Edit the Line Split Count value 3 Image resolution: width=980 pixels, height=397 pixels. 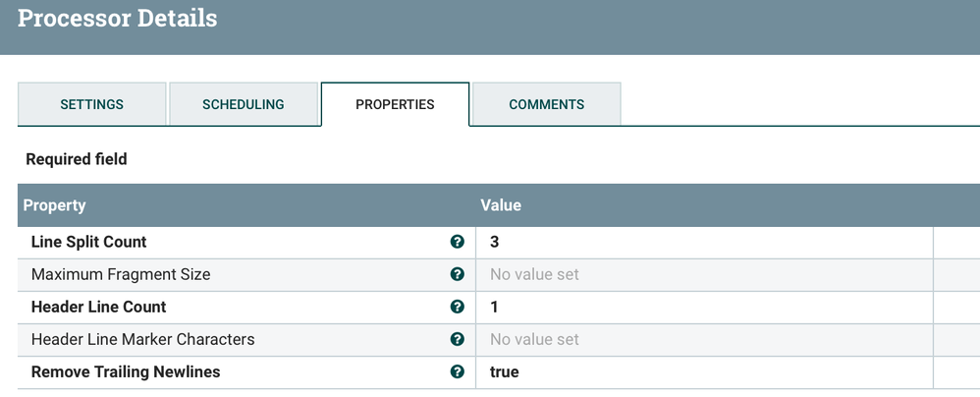coord(702,242)
